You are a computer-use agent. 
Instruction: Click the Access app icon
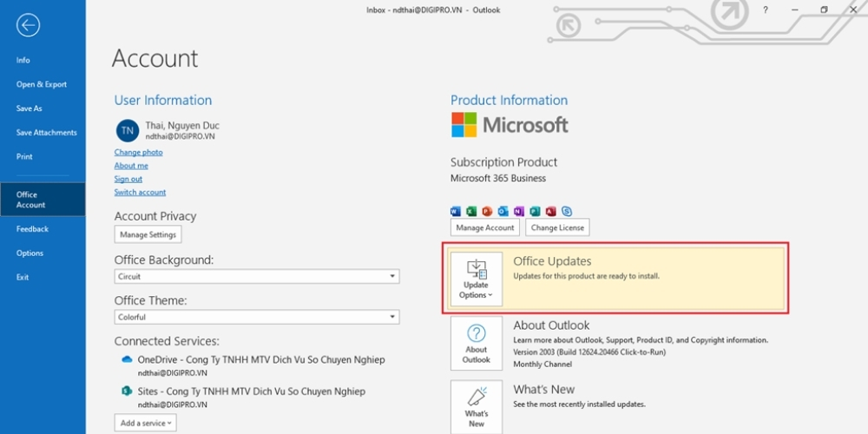(x=550, y=211)
